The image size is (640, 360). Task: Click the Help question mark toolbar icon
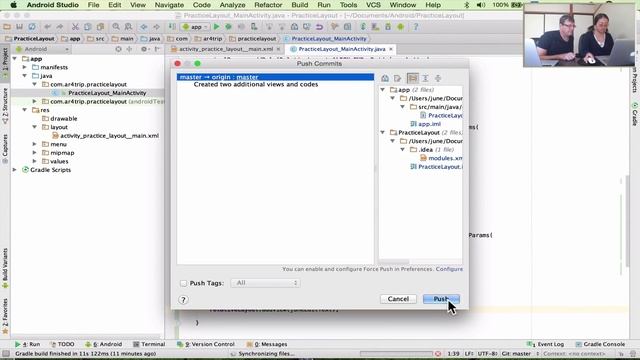416,27
